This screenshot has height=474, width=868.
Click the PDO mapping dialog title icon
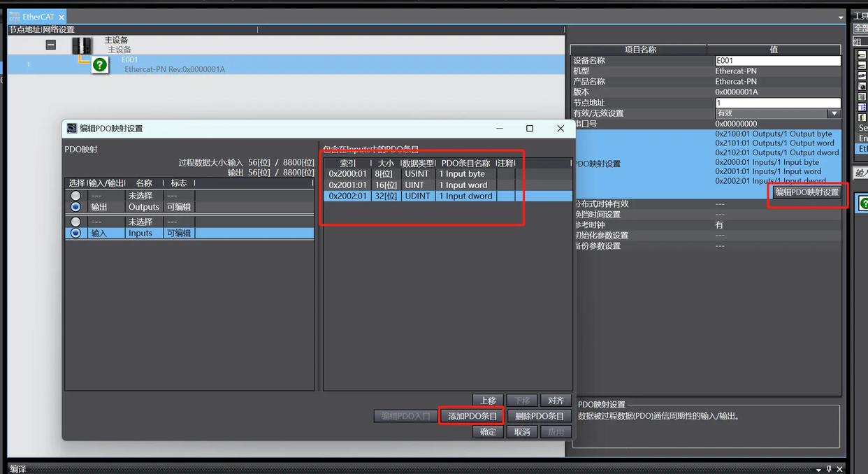click(71, 129)
